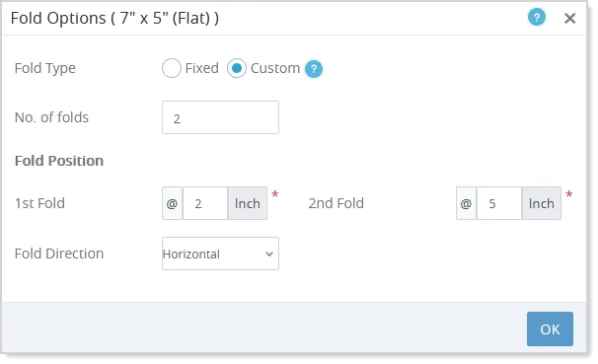Image resolution: width=598 pixels, height=364 pixels.
Task: Click the Fold Options dialog title
Action: (114, 18)
